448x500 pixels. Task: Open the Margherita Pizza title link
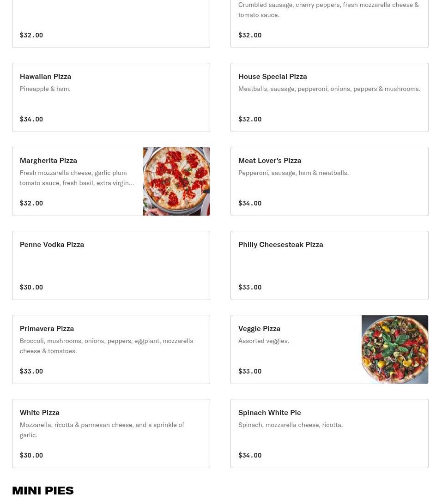(48, 160)
